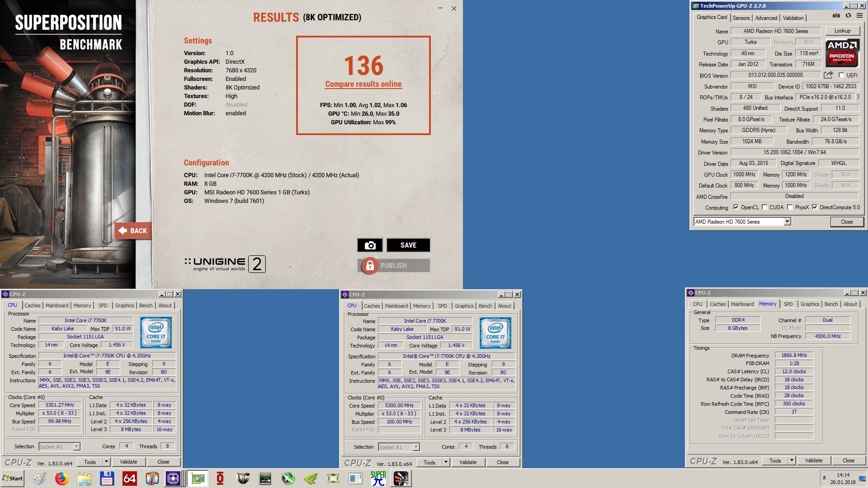Open the Bench tab in left CPU-Z
This screenshot has width=868, height=488.
click(x=146, y=305)
